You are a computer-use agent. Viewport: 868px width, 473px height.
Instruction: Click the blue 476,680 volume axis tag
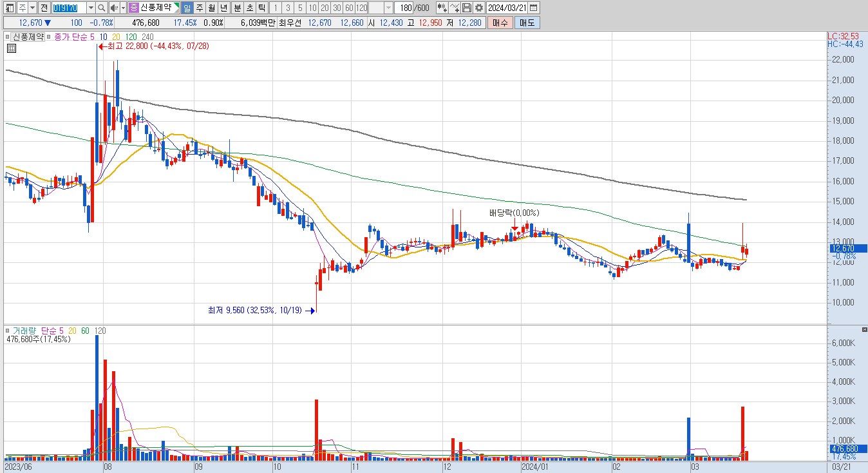847,449
